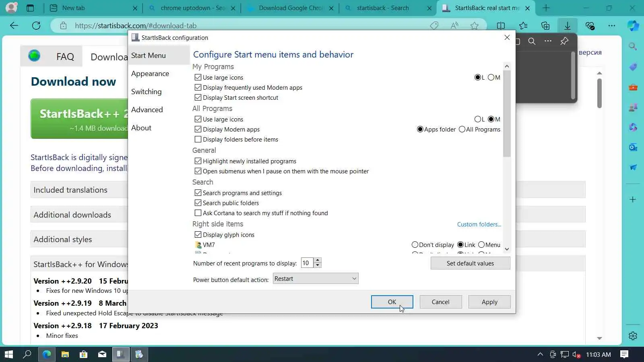Add this page to favorites with the star
The width and height of the screenshot is (644, 362).
click(x=475, y=26)
